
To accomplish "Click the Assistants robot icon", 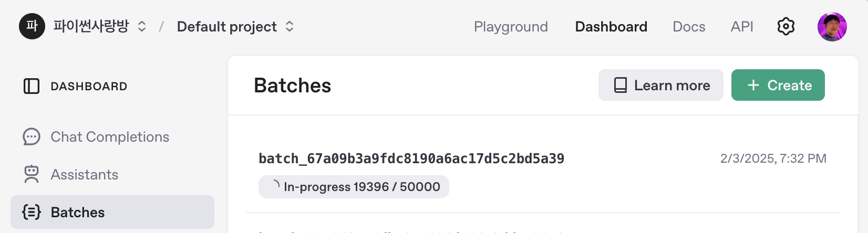I will click(x=32, y=174).
